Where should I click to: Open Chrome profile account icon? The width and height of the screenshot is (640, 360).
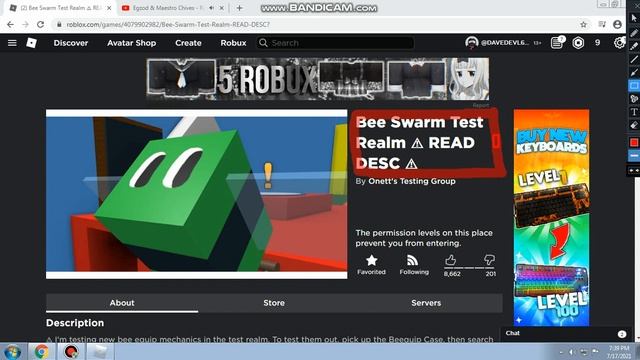[x=617, y=24]
